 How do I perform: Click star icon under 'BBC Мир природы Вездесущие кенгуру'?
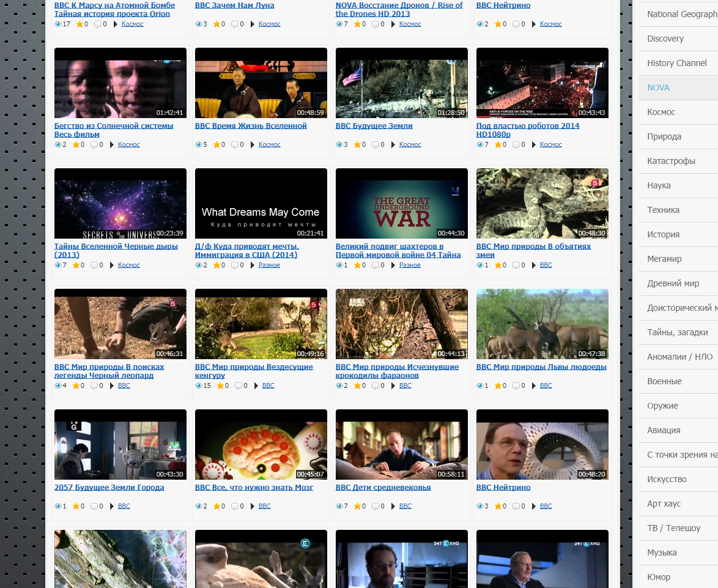point(220,385)
